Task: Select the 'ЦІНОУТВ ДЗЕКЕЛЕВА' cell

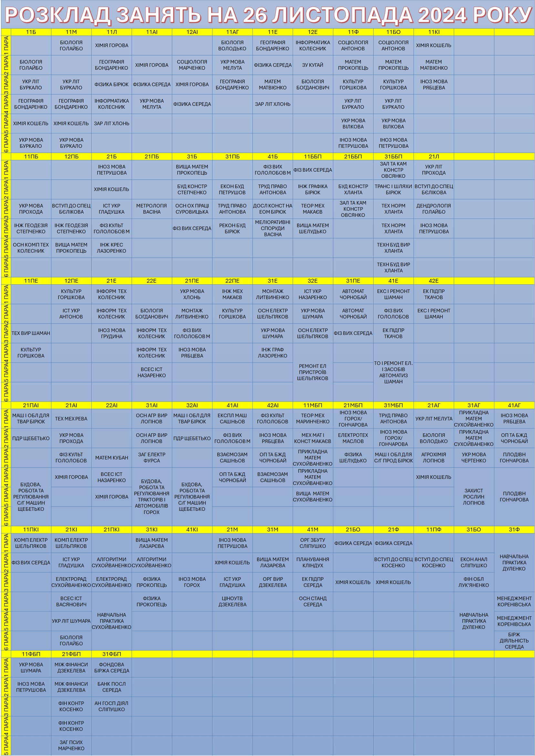Action: coord(232,601)
